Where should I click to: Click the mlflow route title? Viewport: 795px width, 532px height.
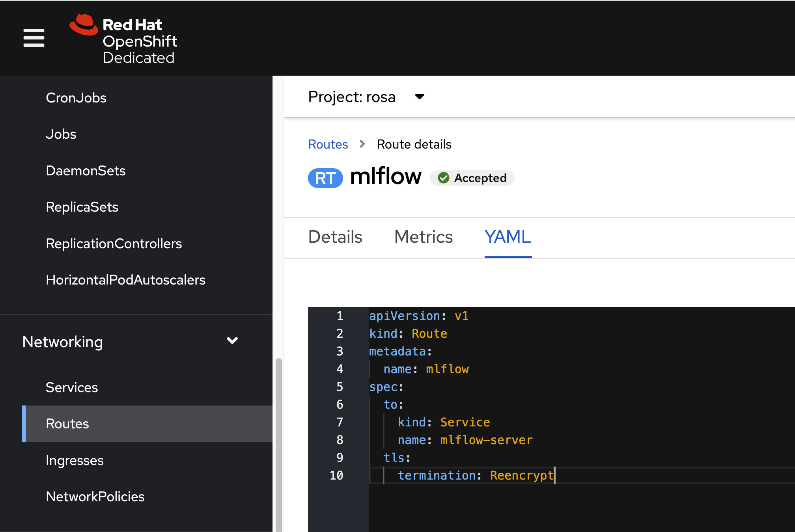click(386, 176)
